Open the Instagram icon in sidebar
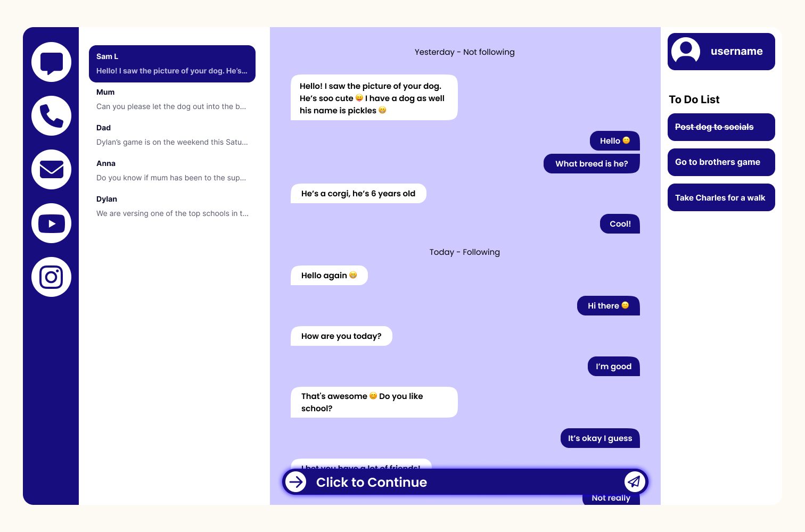 pos(51,277)
